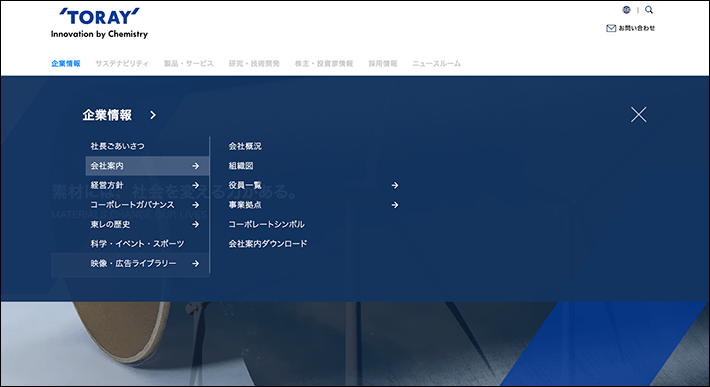The height and width of the screenshot is (387, 710).
Task: Open the 企業情報 heading link in menu
Action: [107, 115]
